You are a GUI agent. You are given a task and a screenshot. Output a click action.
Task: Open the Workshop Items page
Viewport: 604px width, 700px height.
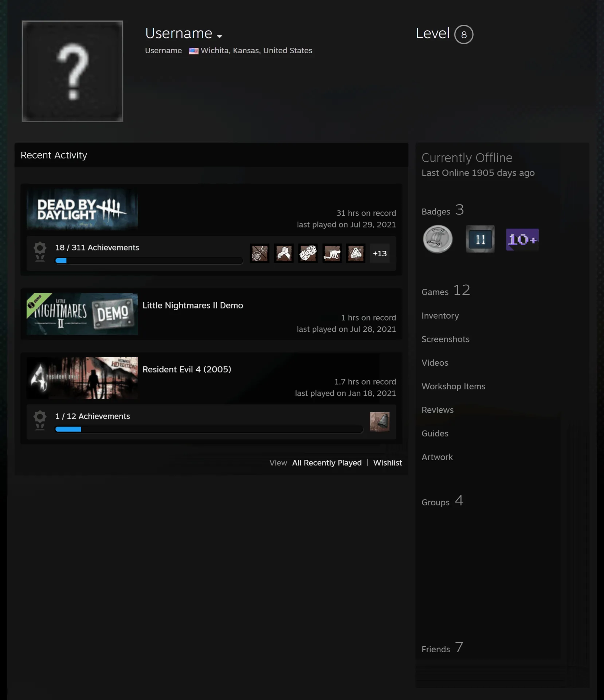453,386
